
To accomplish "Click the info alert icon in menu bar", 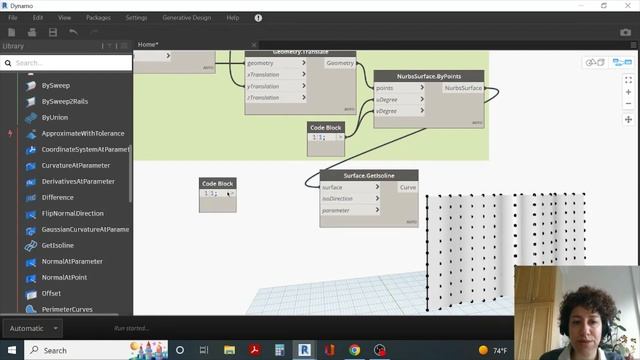I will coord(258,18).
